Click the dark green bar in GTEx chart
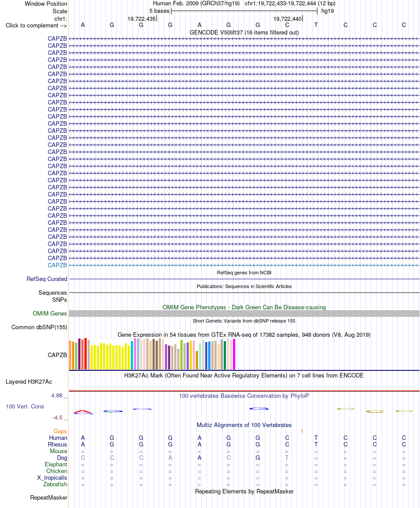This screenshot has width=420, height=508. point(225,355)
